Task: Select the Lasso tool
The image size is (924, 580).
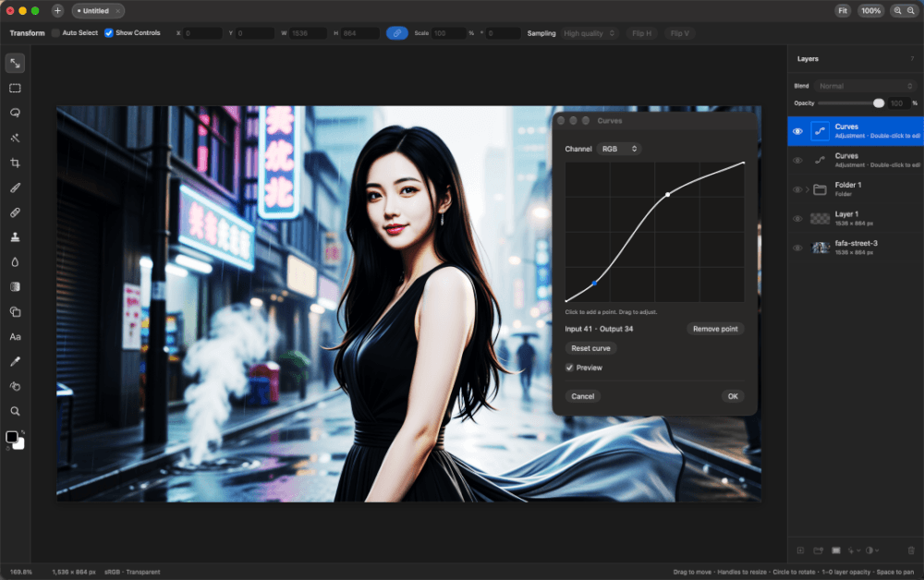Action: click(15, 113)
